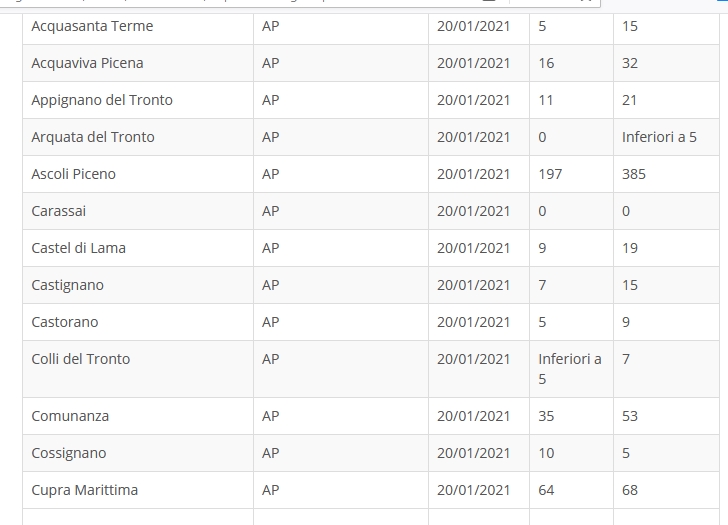Select 'Inferiori a 5' in Colli del Tronto row

(570, 369)
